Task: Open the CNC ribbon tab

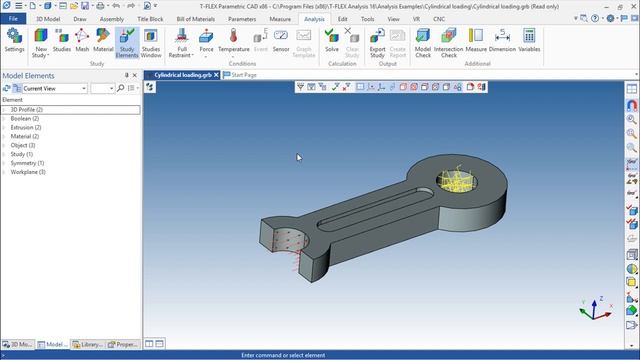Action: [439, 19]
